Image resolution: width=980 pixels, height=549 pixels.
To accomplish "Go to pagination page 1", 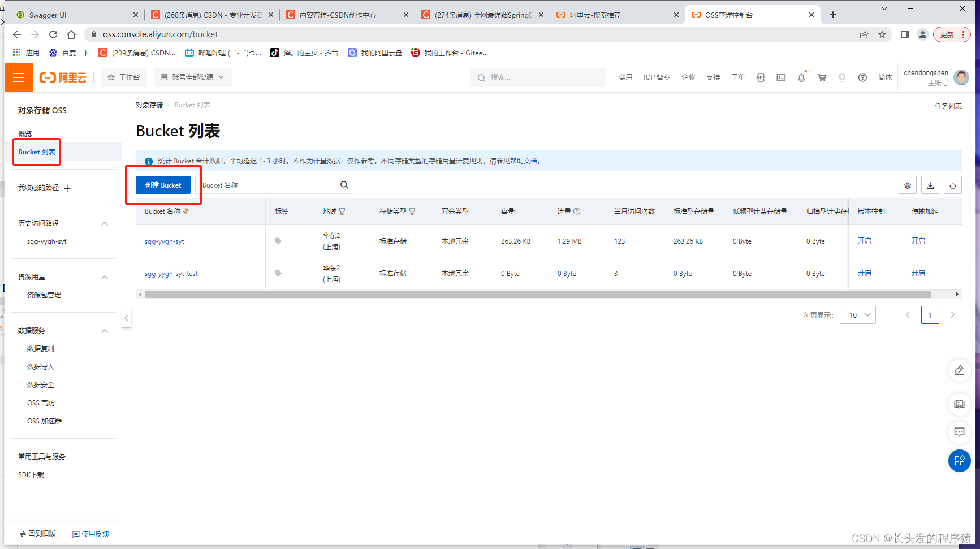I will (930, 315).
